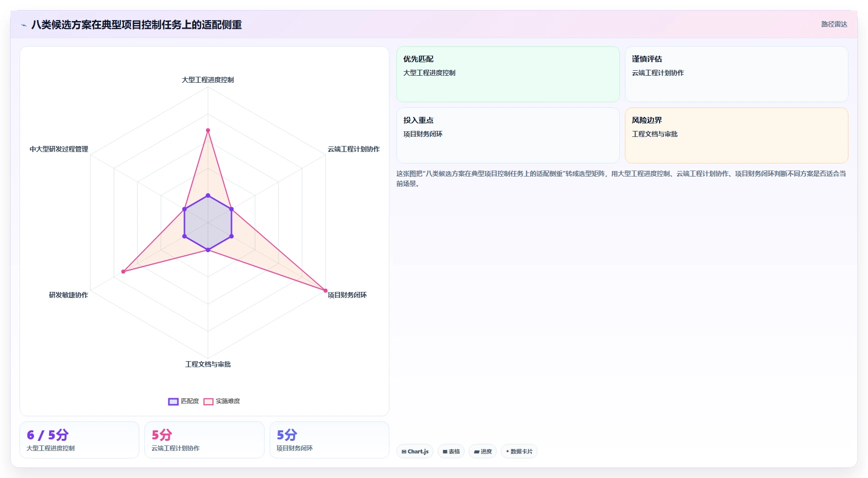Screen dimensions: 868x478
Task: Click the radar axis label 研发敏捷协作
Action: 69,295
